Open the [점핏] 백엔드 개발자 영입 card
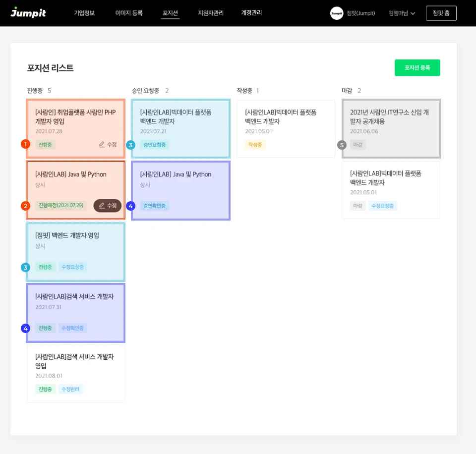The image size is (476, 454). click(75, 252)
